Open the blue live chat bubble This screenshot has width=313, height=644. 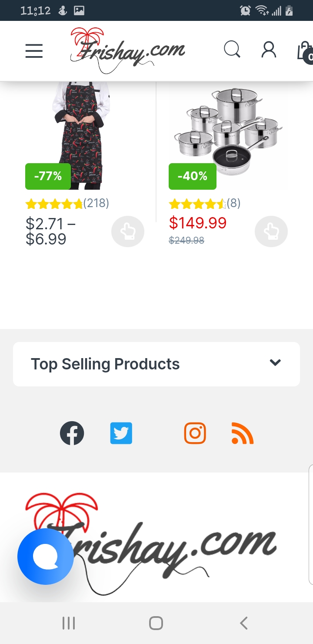click(x=45, y=557)
